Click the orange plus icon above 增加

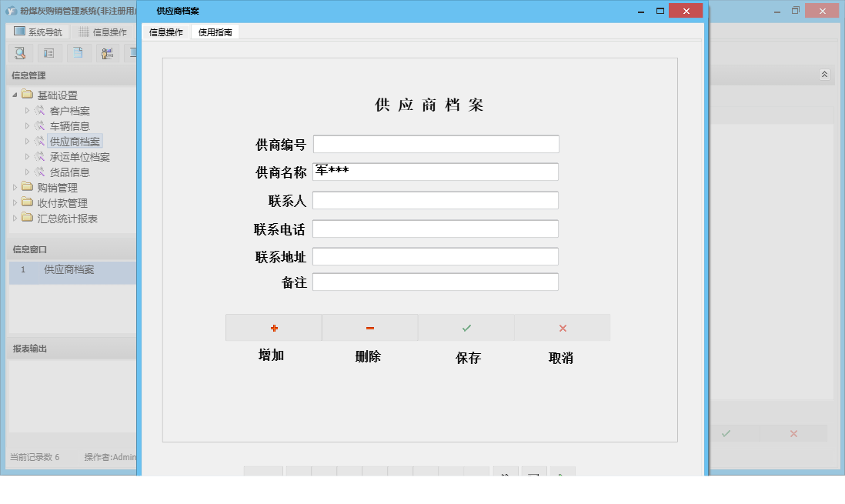[274, 327]
